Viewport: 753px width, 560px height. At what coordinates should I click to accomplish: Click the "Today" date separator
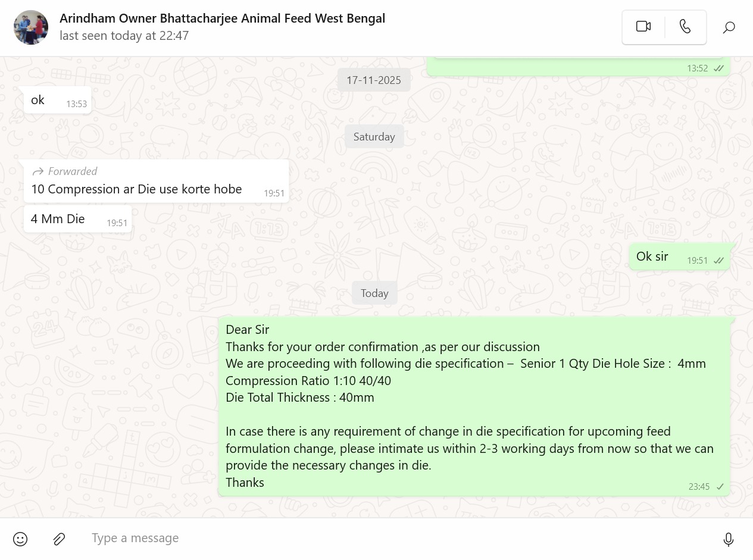point(374,293)
